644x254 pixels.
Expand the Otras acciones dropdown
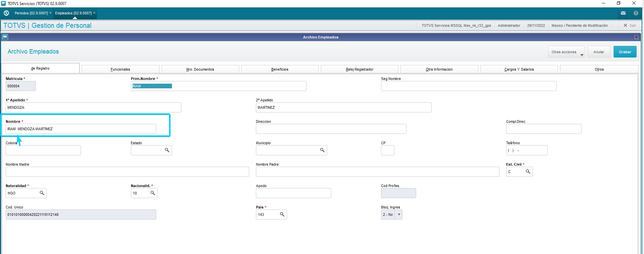pyautogui.click(x=566, y=52)
